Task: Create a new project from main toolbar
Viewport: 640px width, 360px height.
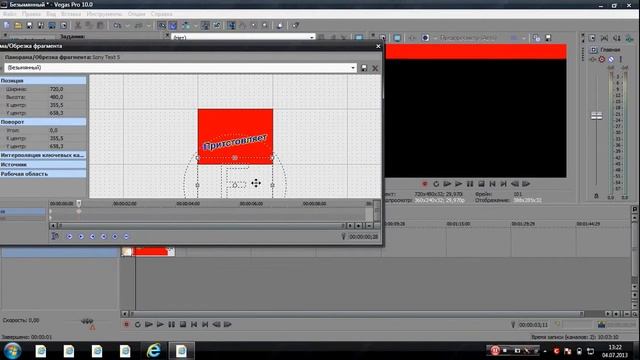Action: click(x=7, y=25)
